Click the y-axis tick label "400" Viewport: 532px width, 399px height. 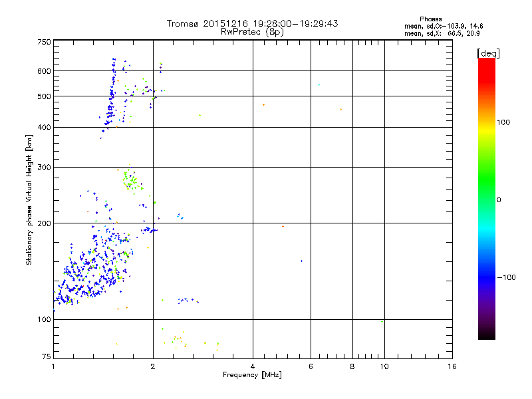pos(44,127)
